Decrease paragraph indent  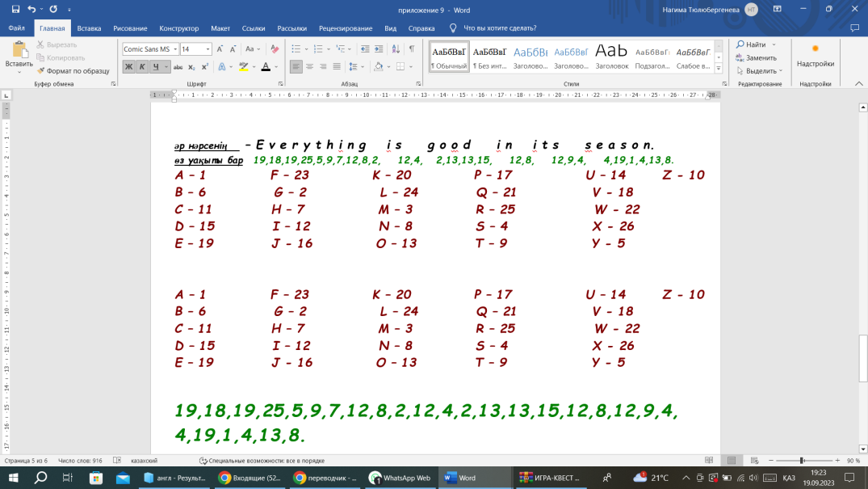[x=365, y=49]
